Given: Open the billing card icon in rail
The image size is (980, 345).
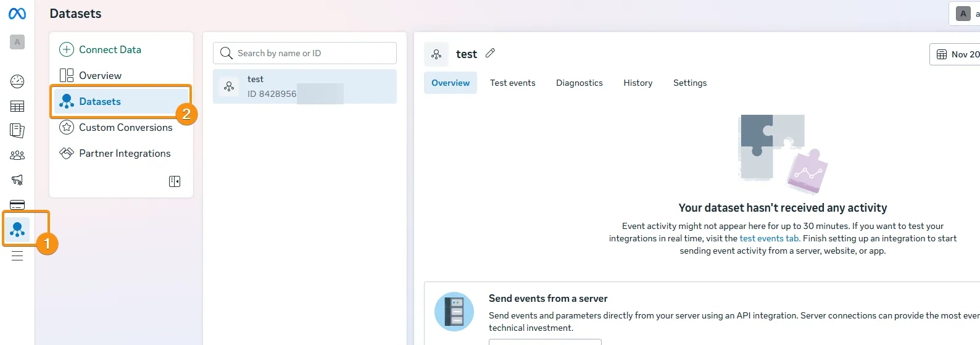Looking at the screenshot, I should click(x=17, y=205).
